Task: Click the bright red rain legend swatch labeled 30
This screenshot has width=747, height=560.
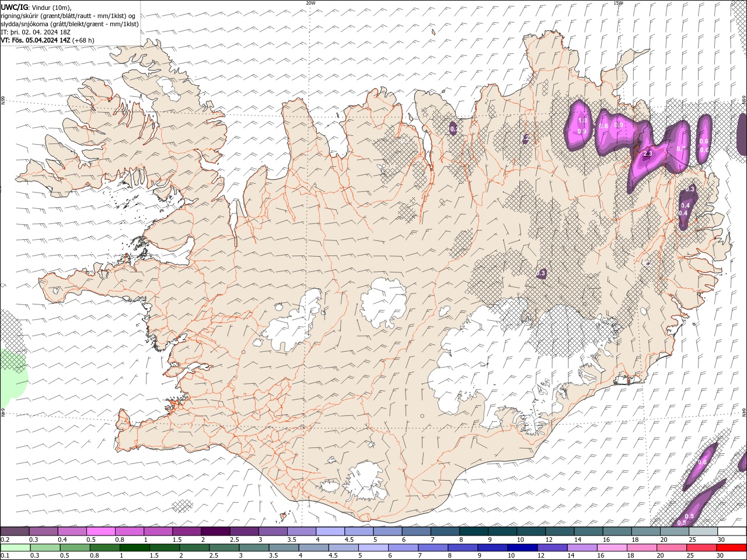Action: point(731,548)
